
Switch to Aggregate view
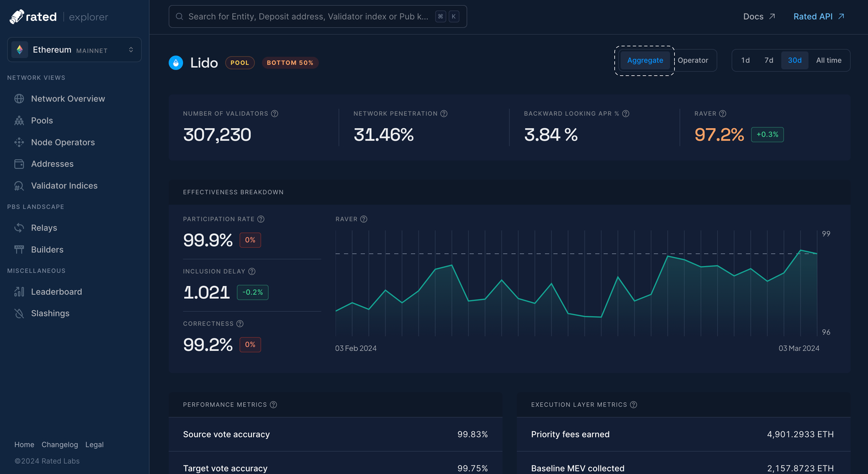click(x=645, y=60)
